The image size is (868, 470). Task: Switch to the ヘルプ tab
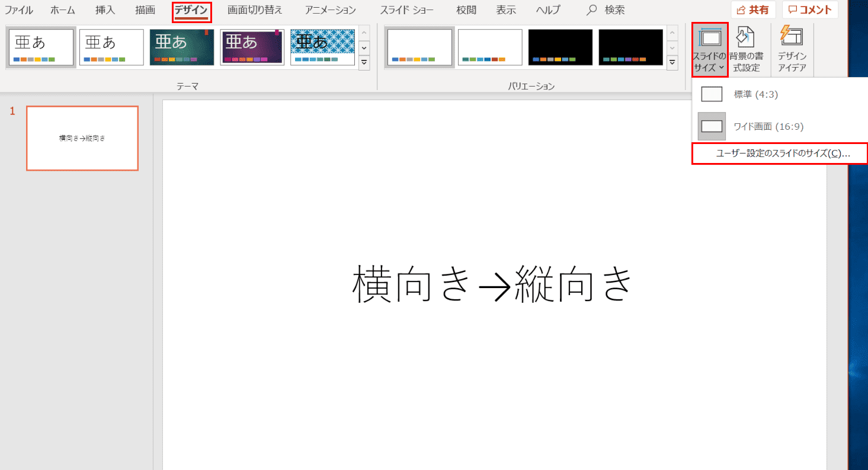(x=548, y=10)
